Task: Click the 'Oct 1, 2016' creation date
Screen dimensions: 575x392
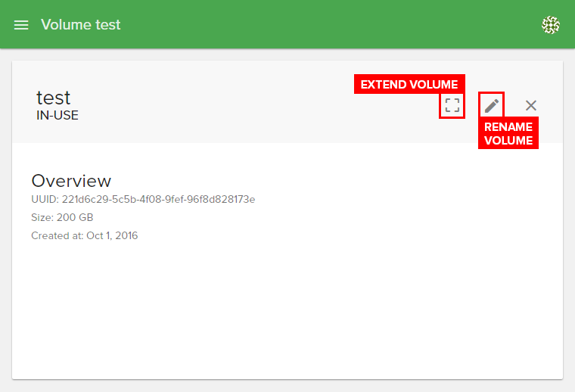Action: (x=111, y=236)
